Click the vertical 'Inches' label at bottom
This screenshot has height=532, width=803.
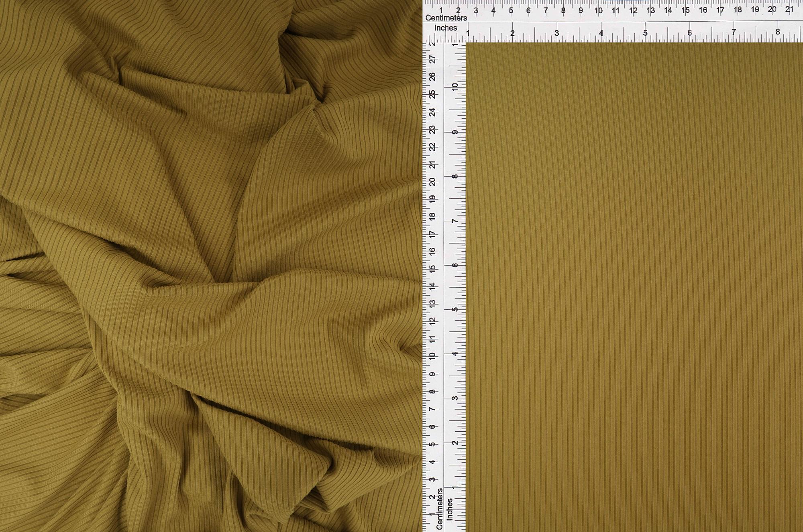click(450, 510)
